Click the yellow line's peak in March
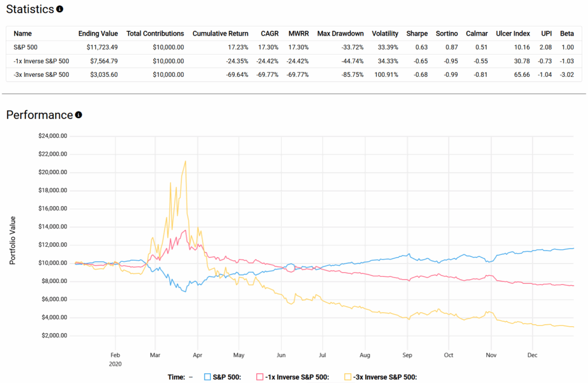 coord(185,161)
